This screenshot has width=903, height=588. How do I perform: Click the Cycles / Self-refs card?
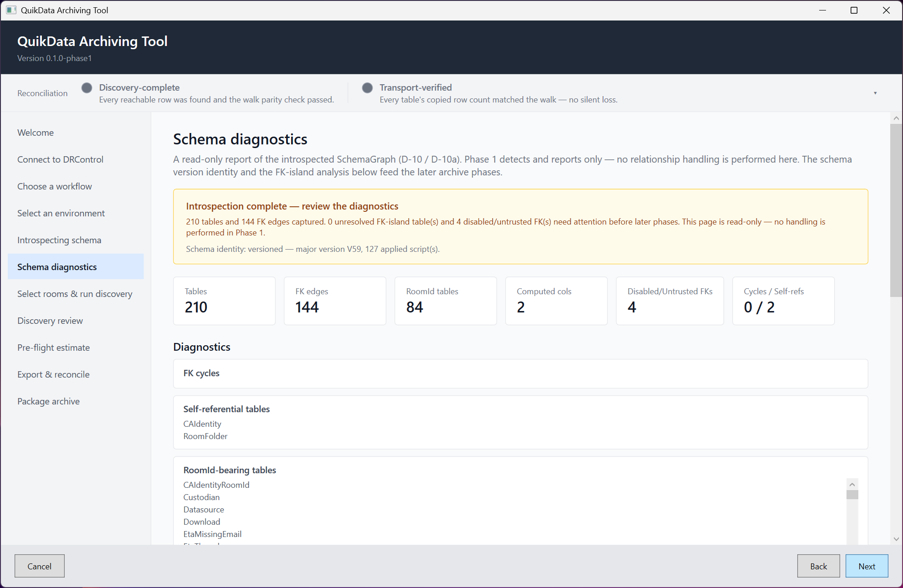[x=783, y=301]
